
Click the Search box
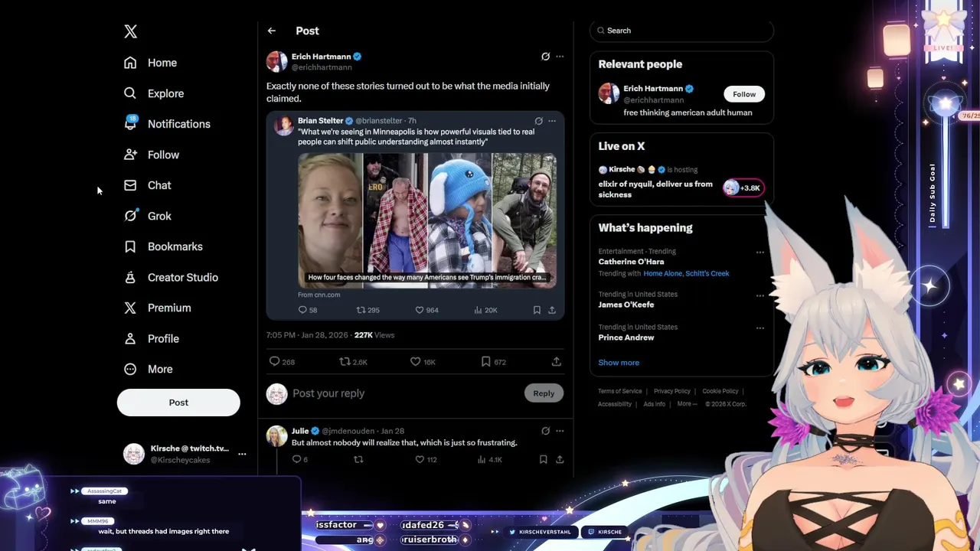681,31
